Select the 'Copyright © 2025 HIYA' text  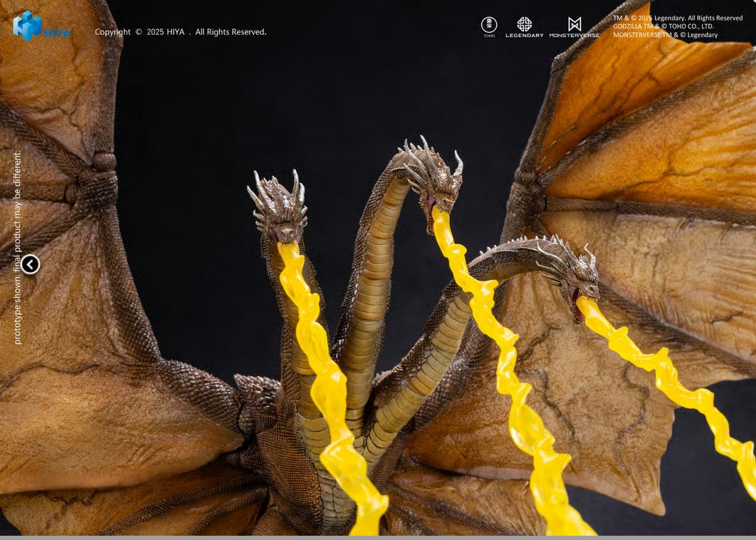pyautogui.click(x=140, y=32)
